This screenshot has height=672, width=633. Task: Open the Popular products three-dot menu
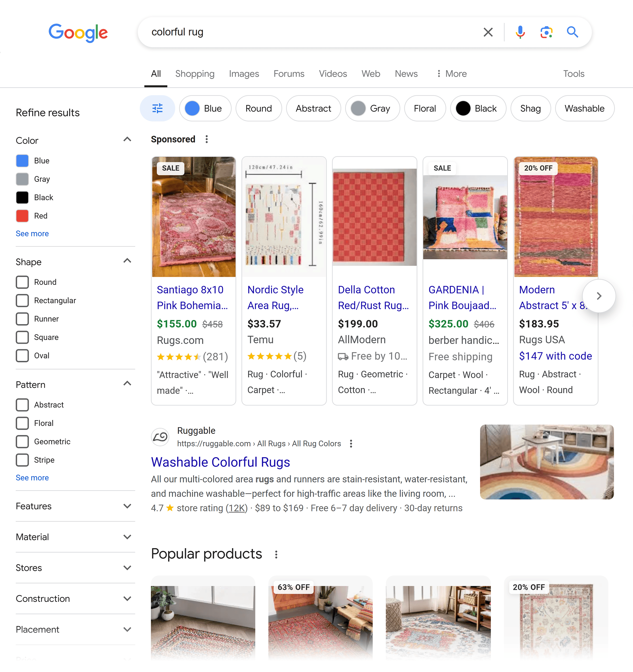coord(276,554)
